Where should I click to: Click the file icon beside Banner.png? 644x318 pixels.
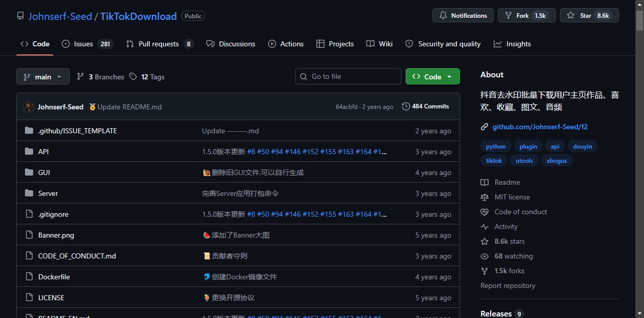point(29,235)
